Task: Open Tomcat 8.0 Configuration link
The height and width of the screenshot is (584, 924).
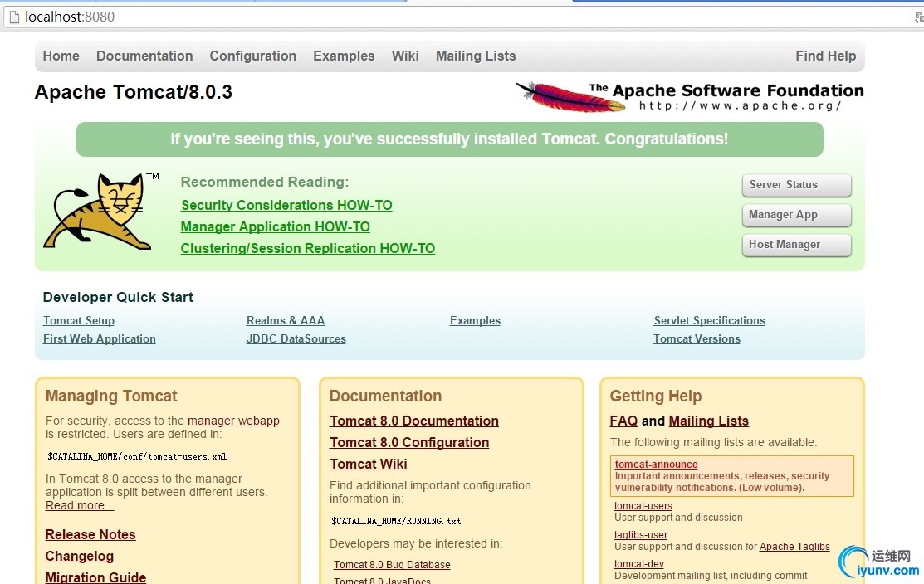Action: click(409, 443)
